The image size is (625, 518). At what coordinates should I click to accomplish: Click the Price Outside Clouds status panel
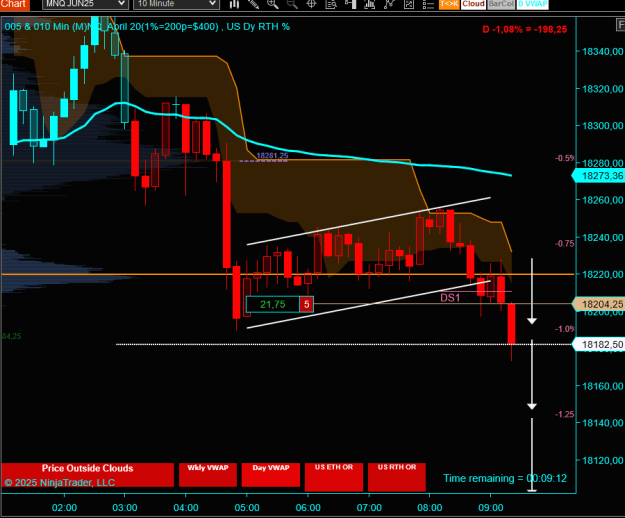point(87,475)
